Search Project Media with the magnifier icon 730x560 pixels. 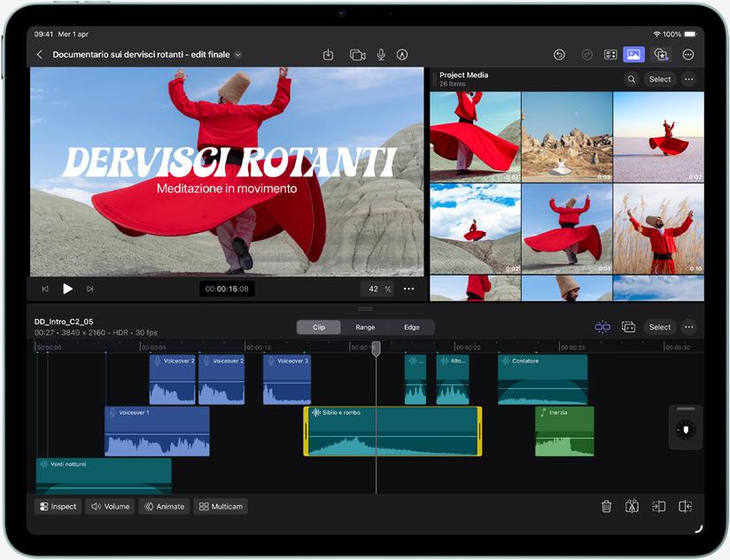[631, 79]
